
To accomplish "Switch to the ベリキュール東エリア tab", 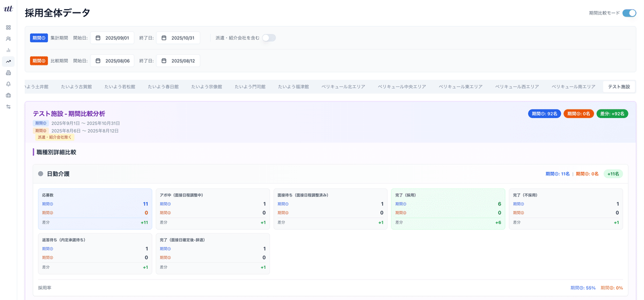I will click(460, 86).
